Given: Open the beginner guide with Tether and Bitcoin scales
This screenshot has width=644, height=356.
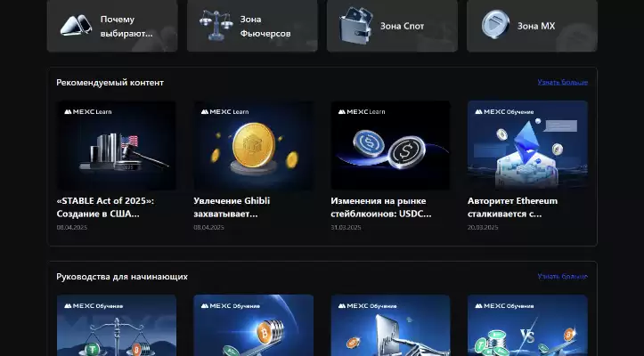Looking at the screenshot, I should click(116, 325).
